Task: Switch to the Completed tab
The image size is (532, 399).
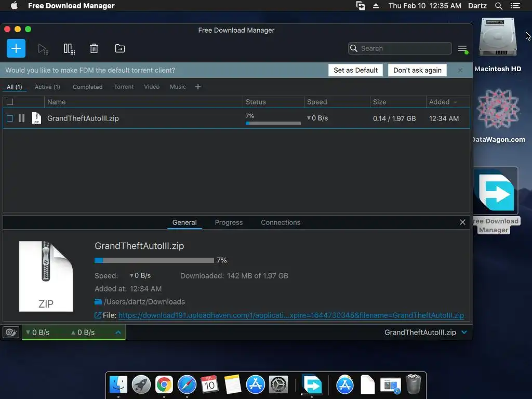Action: (87, 87)
